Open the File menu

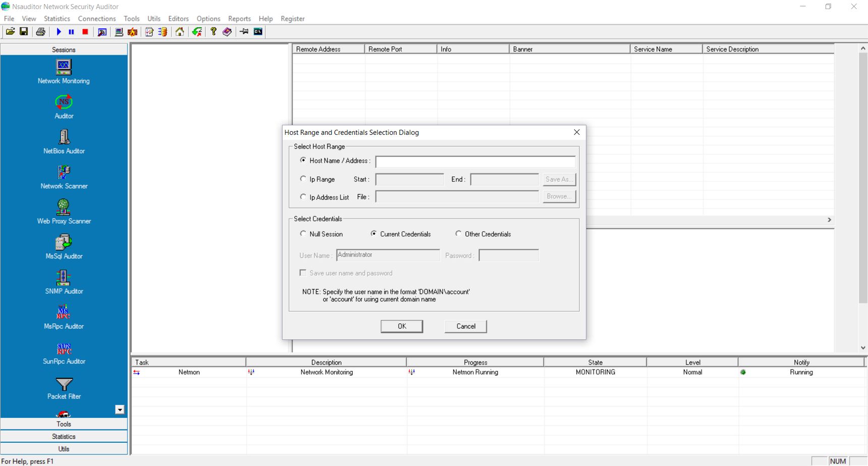(9, 19)
